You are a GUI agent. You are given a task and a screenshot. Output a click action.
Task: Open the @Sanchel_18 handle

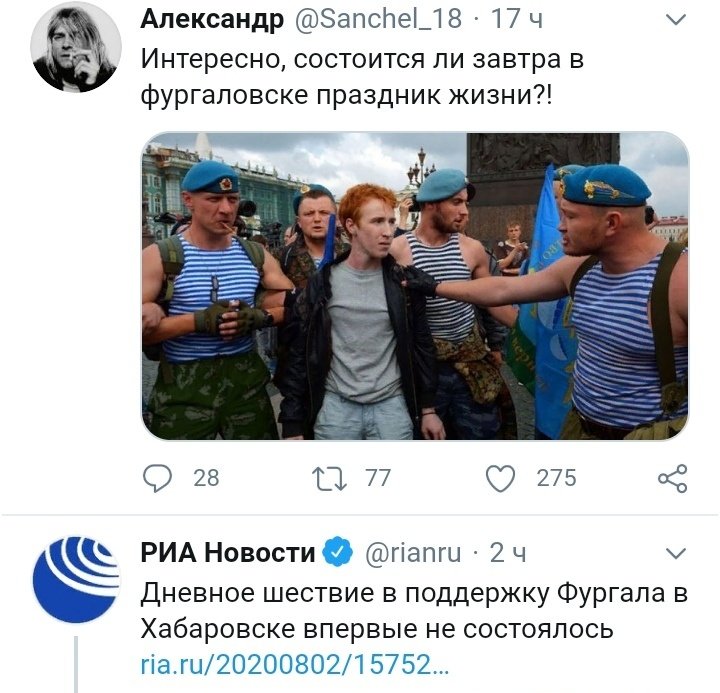(x=378, y=19)
